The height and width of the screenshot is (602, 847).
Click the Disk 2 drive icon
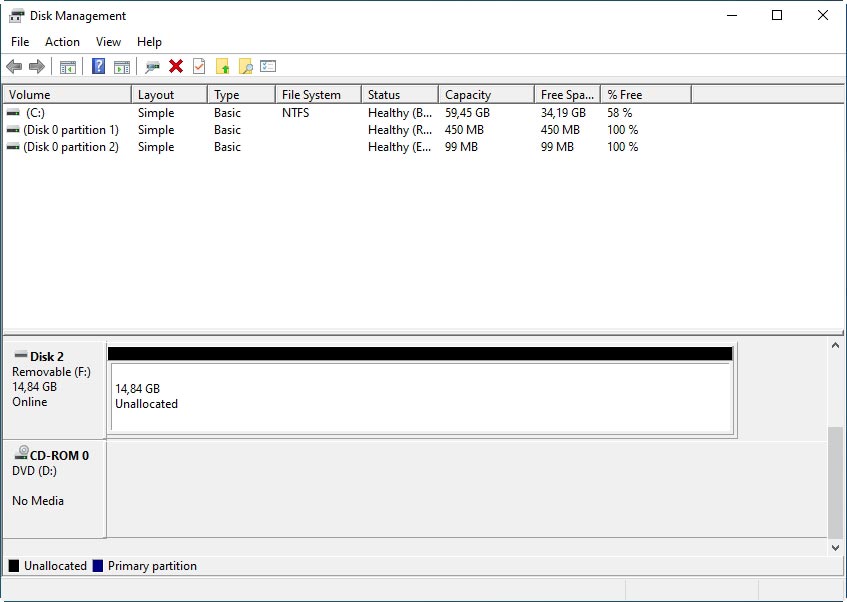tap(21, 355)
